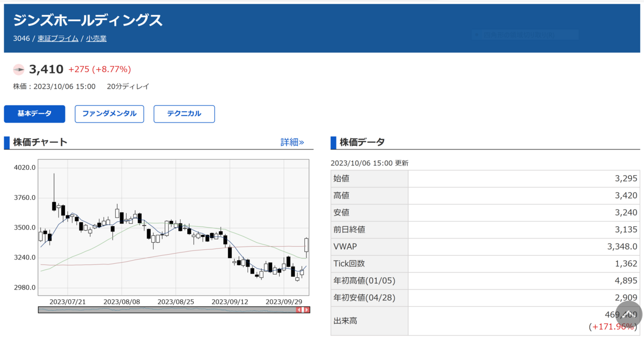Click the stock code 3046
Image resolution: width=644 pixels, height=338 pixels.
21,39
